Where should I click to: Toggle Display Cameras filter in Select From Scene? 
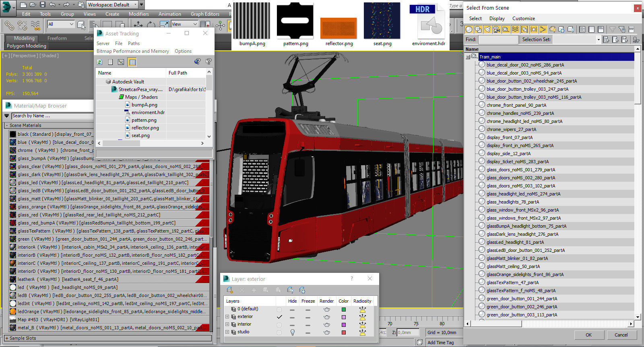click(x=497, y=29)
